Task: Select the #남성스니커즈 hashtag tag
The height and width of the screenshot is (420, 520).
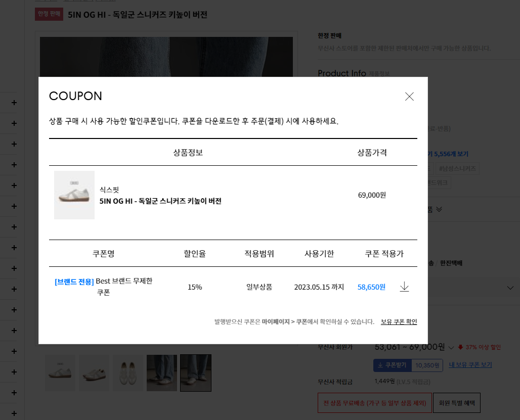Action: 457,168
